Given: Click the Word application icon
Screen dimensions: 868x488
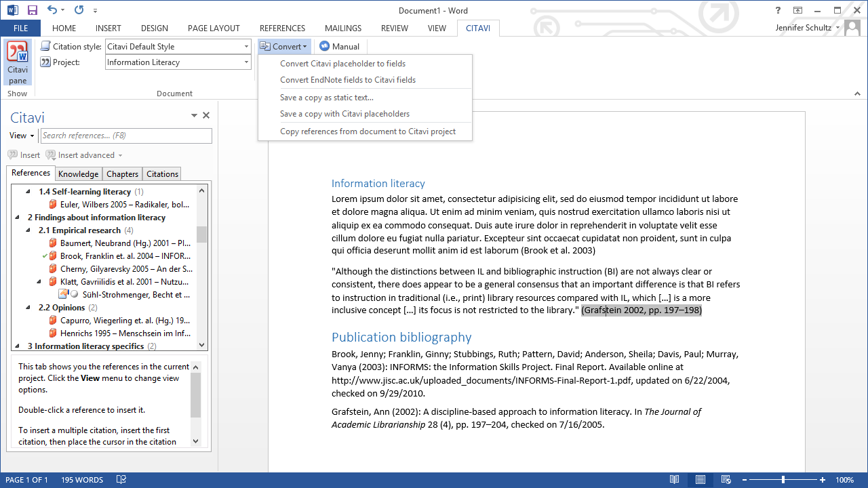Looking at the screenshot, I should coord(13,10).
